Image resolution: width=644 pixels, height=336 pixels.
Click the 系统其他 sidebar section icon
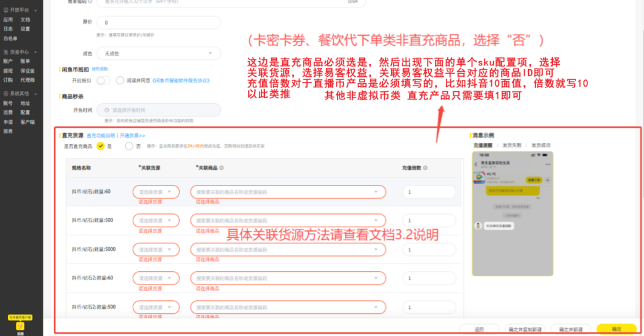click(6, 94)
